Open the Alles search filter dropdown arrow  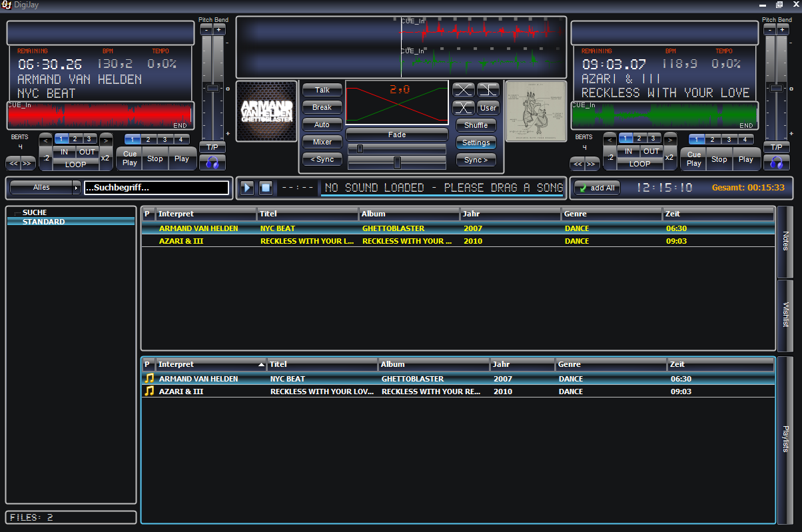(76, 188)
